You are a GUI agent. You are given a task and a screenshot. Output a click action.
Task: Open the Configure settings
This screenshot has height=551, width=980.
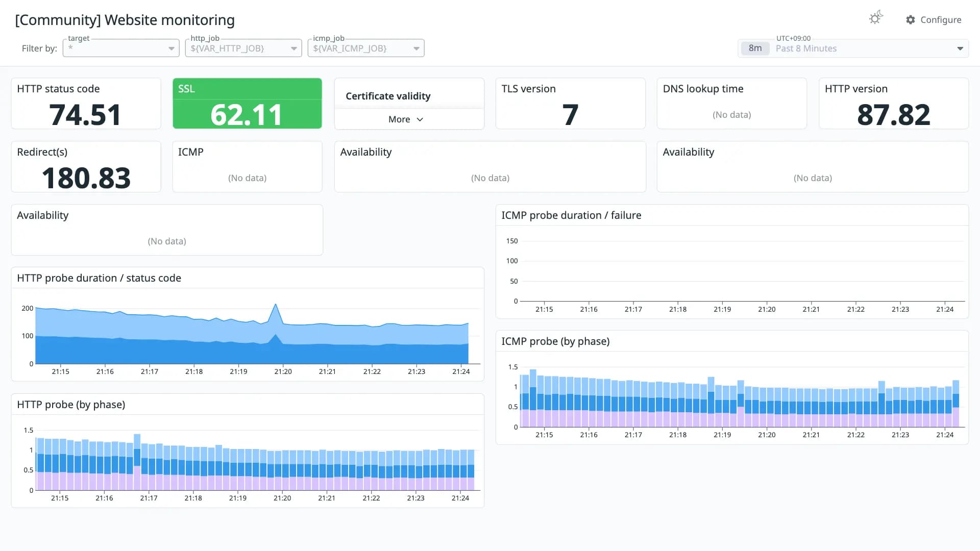[x=934, y=19]
